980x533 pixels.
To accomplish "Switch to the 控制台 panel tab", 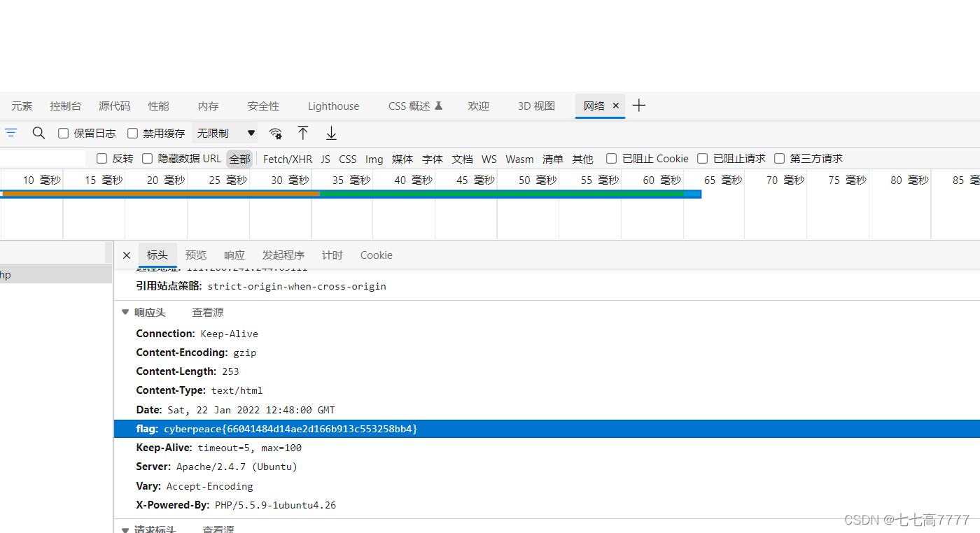I will click(x=65, y=106).
